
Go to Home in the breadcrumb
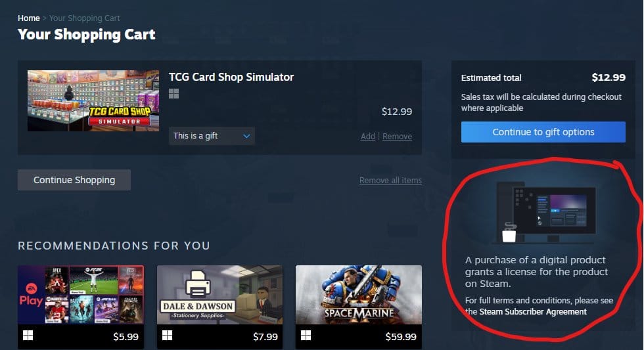[x=29, y=18]
